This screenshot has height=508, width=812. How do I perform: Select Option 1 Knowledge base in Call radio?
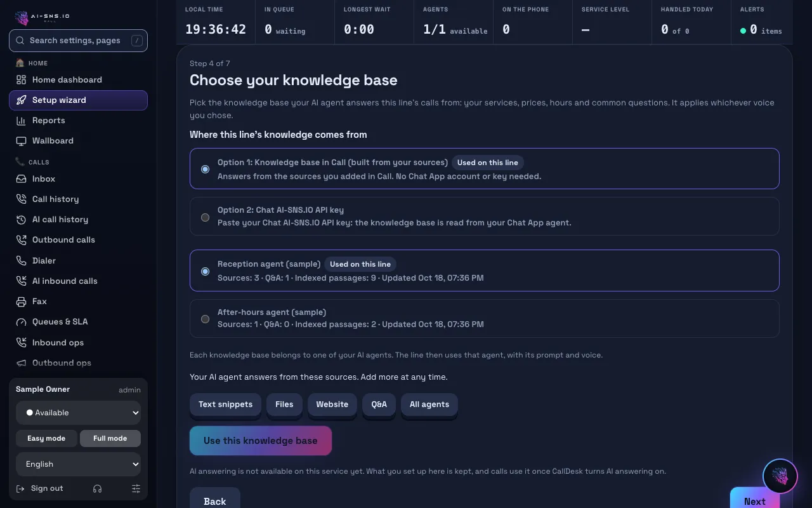(x=205, y=169)
